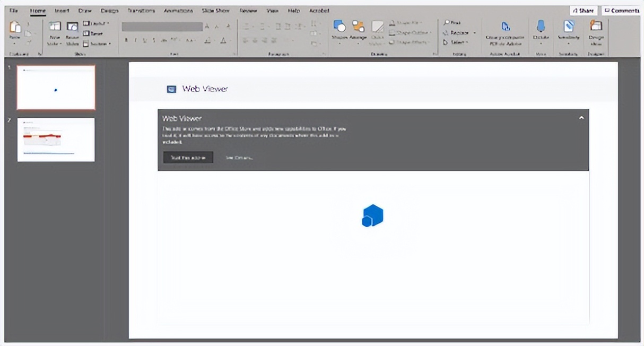This screenshot has height=346, width=644.
Task: Open the Help ribbon tab
Action: coord(293,11)
